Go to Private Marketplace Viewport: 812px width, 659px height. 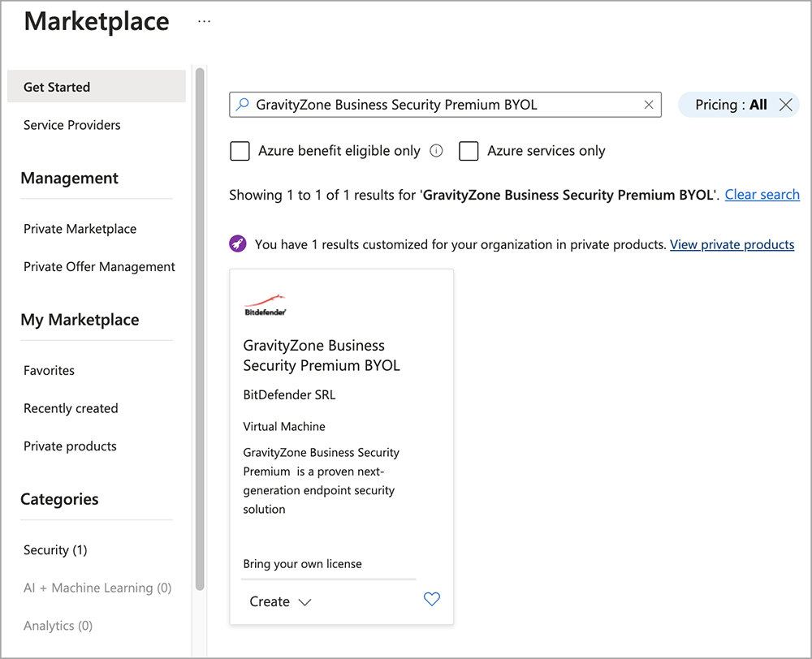point(80,229)
